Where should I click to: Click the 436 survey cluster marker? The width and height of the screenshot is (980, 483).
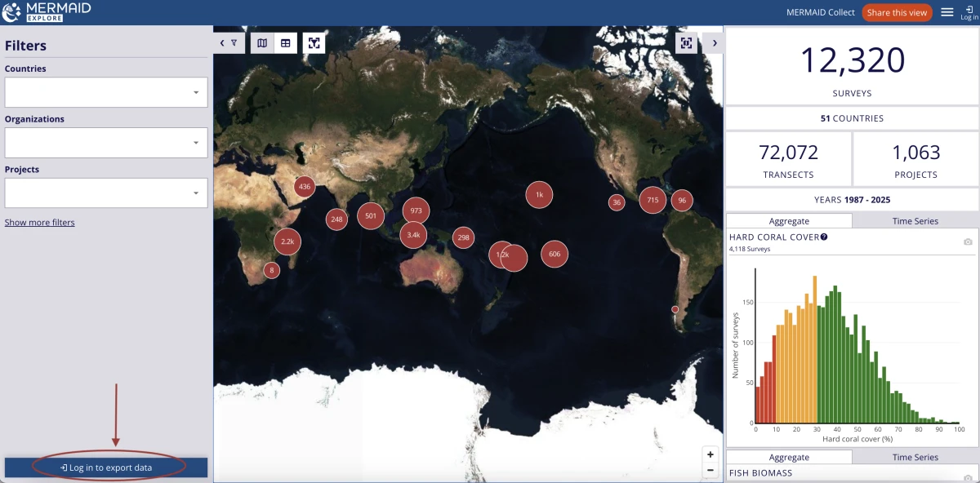click(x=305, y=187)
